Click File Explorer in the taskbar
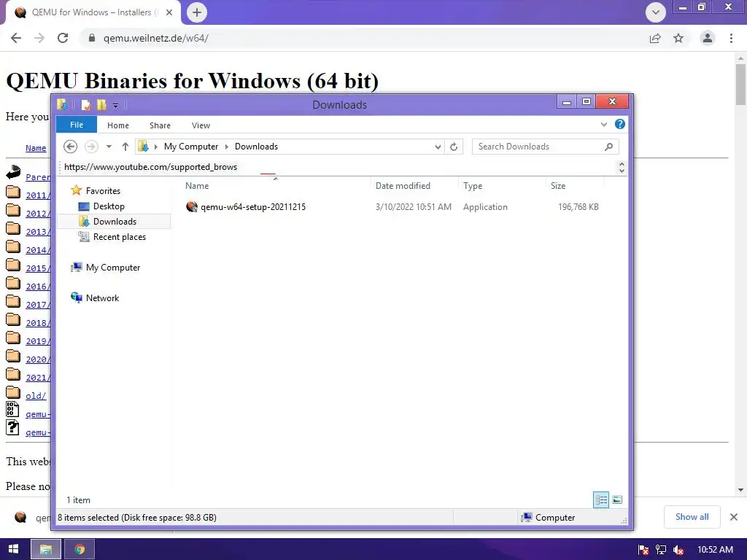The height and width of the screenshot is (560, 747). coord(46,549)
